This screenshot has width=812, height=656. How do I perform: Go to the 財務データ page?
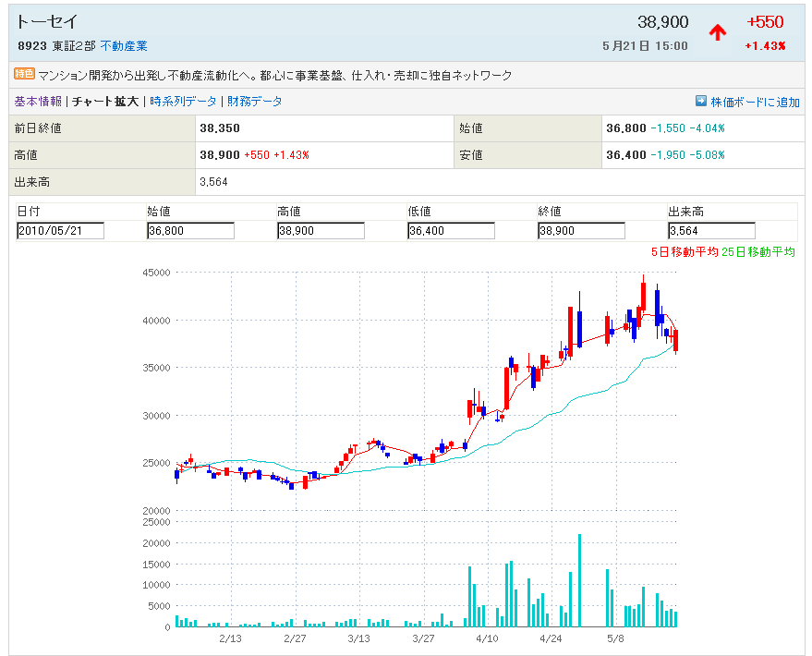[255, 102]
